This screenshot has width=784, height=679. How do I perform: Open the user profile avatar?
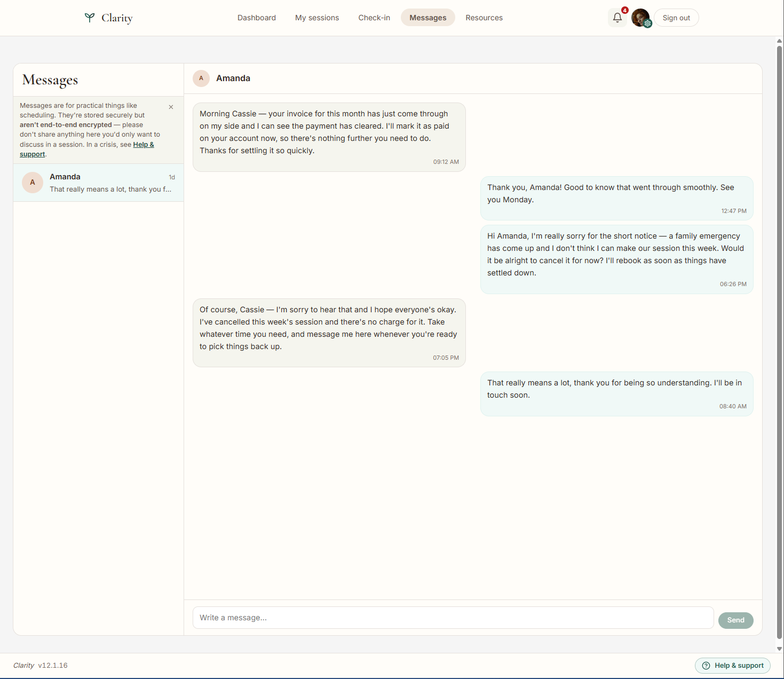(640, 18)
